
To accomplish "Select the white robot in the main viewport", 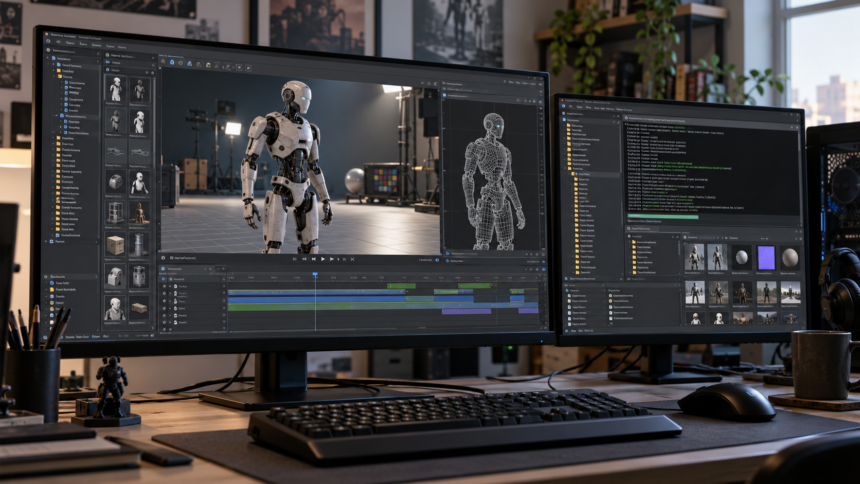I will (x=286, y=167).
